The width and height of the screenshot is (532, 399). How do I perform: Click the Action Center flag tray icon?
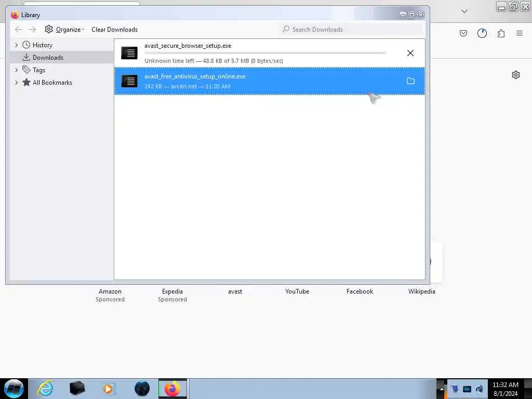tap(455, 389)
